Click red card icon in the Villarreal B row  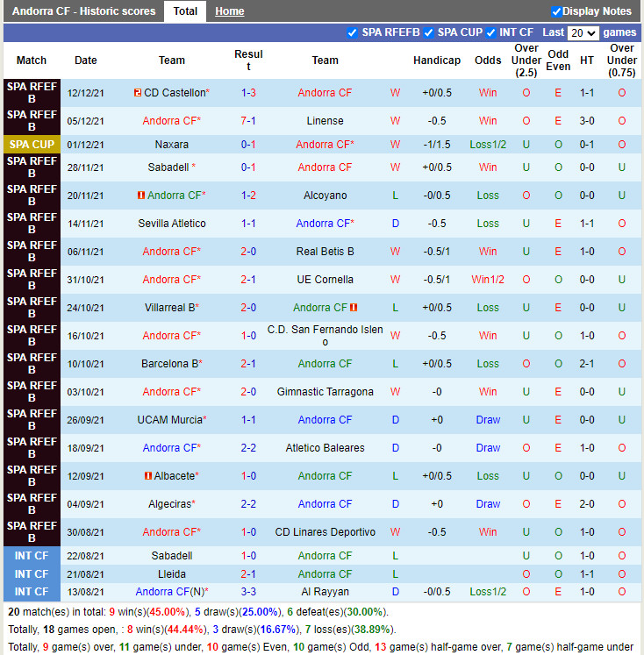tap(354, 308)
